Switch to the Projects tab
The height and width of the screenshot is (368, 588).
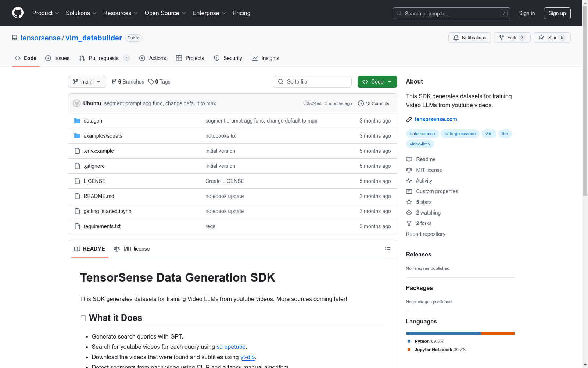pyautogui.click(x=190, y=58)
